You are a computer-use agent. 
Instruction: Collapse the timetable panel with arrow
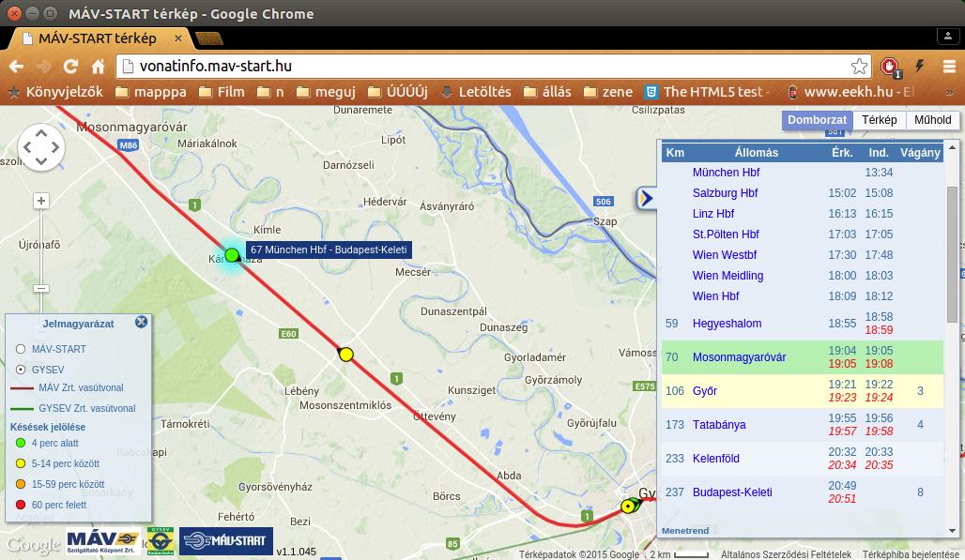pyautogui.click(x=645, y=198)
